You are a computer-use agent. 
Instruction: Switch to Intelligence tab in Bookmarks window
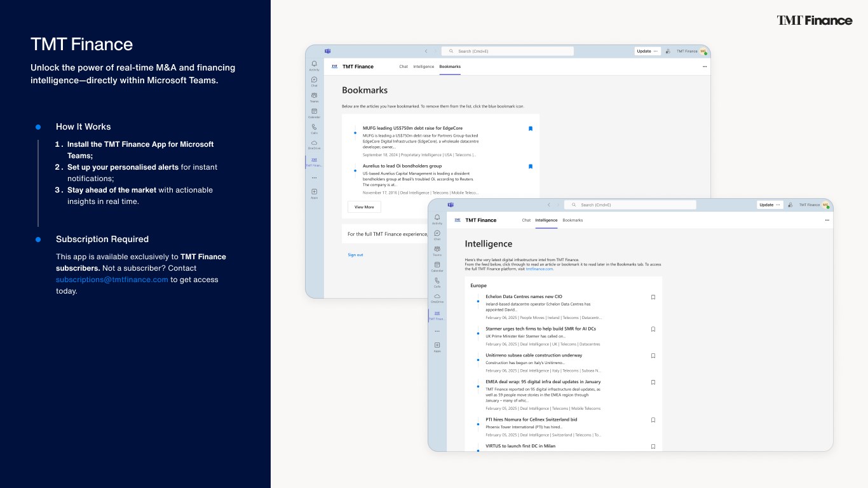pos(423,67)
